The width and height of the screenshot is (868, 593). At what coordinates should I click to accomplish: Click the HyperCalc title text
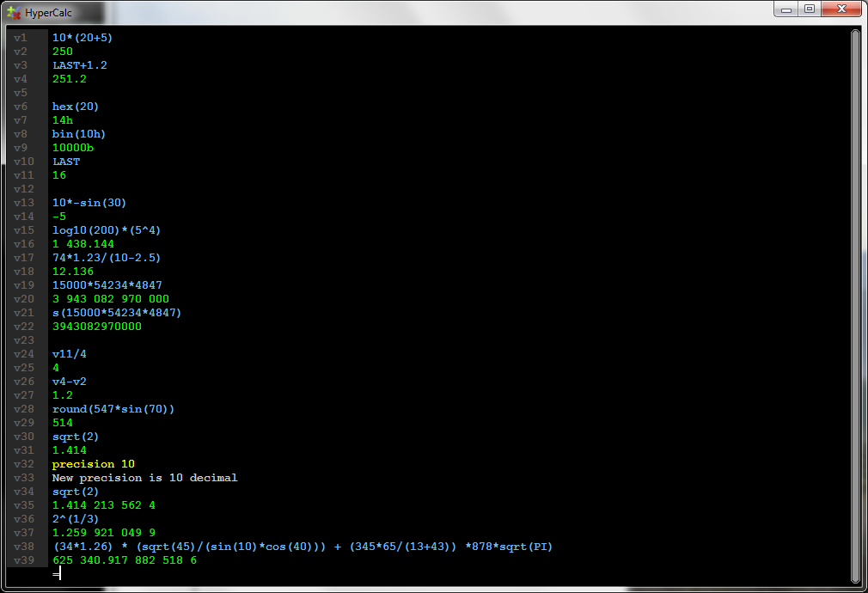tap(48, 13)
